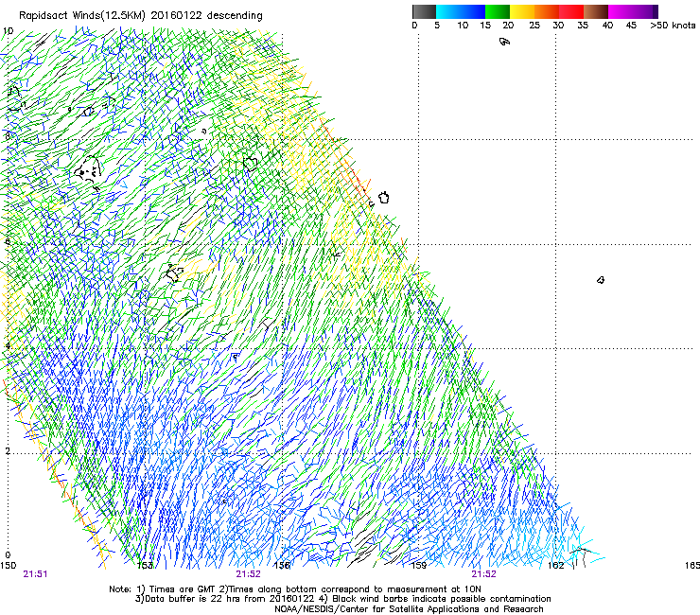The width and height of the screenshot is (700, 615).
Task: Pick the green 15-20 knots legend color
Action: [x=498, y=11]
